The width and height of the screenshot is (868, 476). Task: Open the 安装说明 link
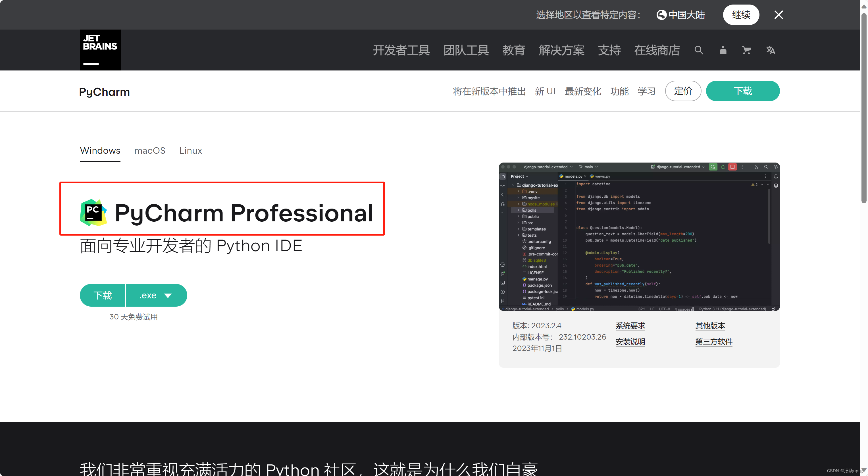tap(630, 342)
